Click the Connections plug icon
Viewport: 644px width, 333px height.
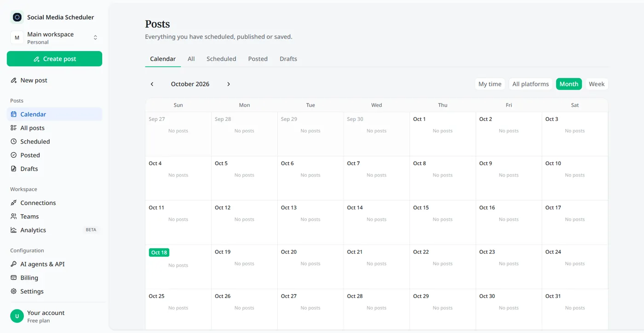[14, 203]
